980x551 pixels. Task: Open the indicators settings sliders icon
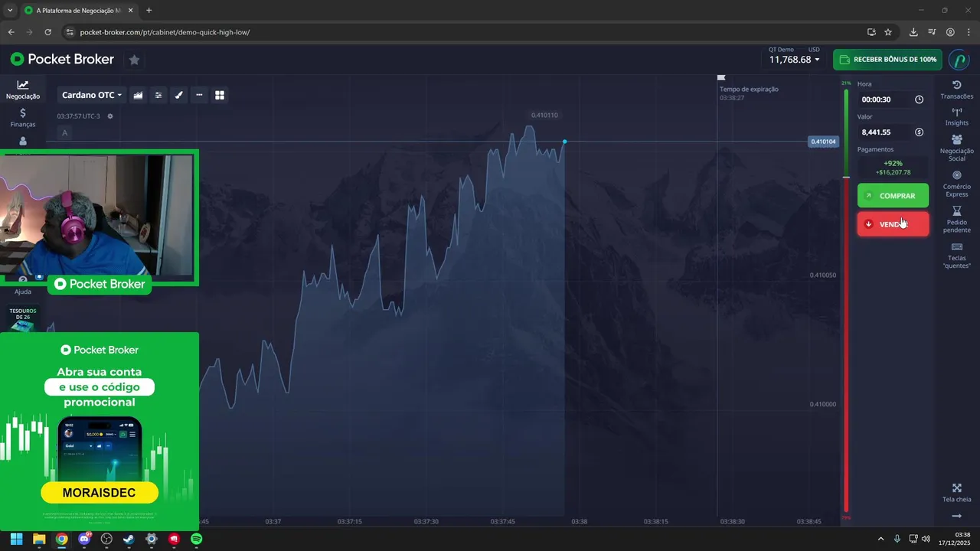(158, 95)
